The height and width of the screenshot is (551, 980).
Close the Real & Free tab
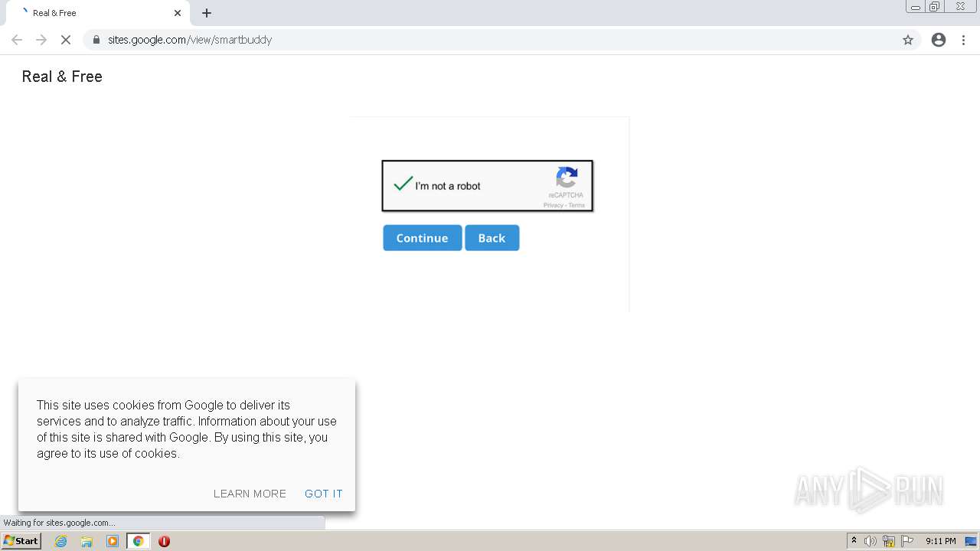pos(178,13)
